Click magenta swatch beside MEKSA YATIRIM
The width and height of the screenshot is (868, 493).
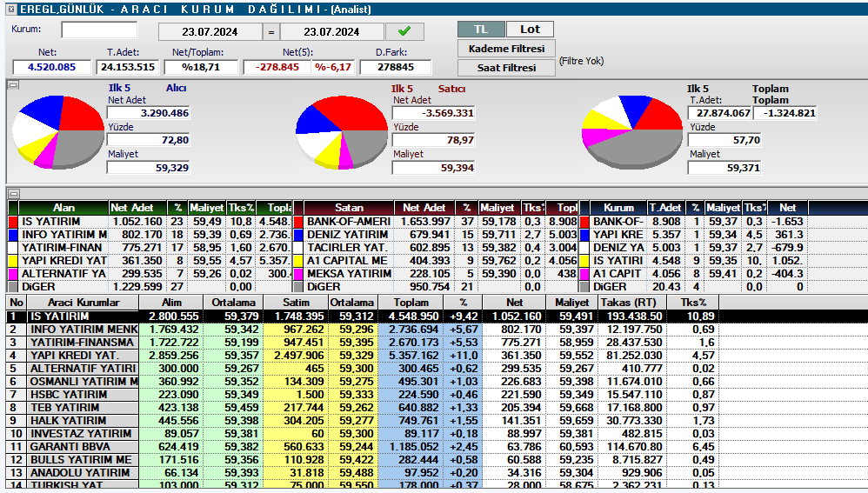click(298, 274)
